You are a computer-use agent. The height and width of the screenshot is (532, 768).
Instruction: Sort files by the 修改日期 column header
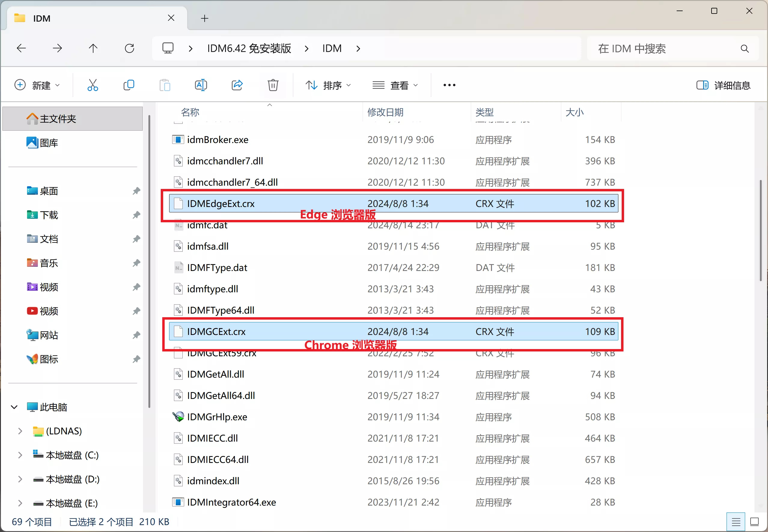pos(385,112)
